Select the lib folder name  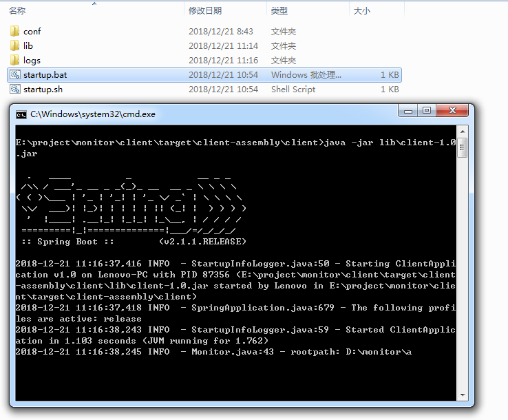click(28, 45)
